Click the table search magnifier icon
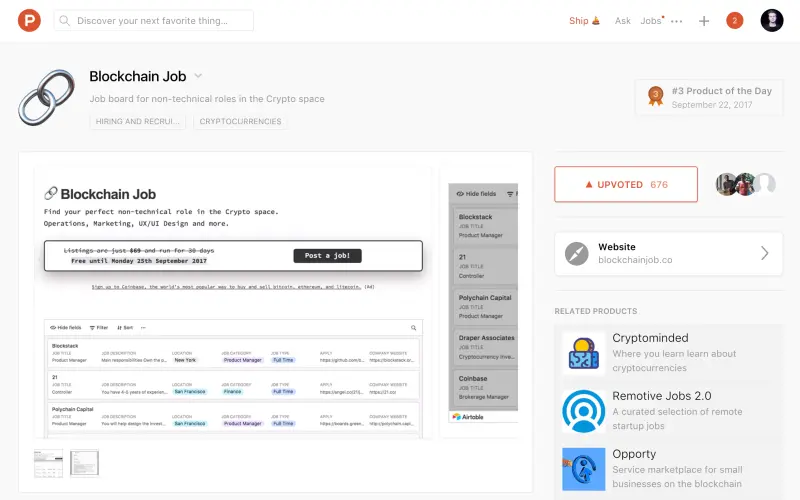This screenshot has width=800, height=500. [x=413, y=328]
